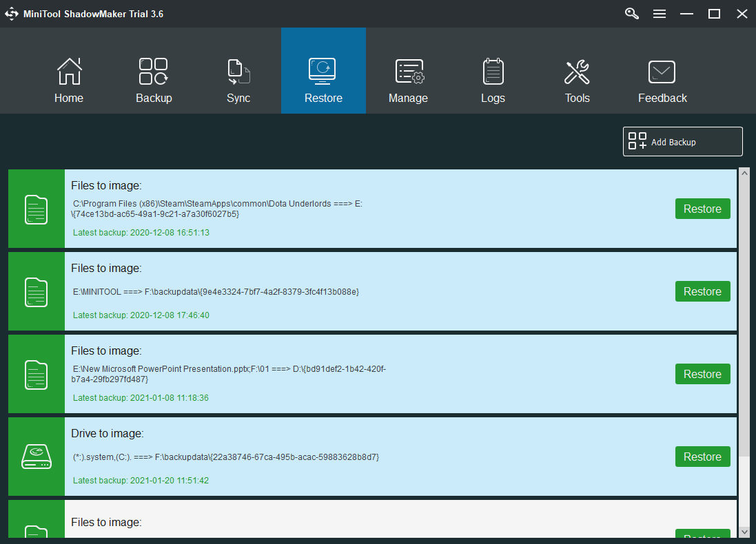Click the scrollbar down arrow
756x544 pixels.
pos(744,532)
